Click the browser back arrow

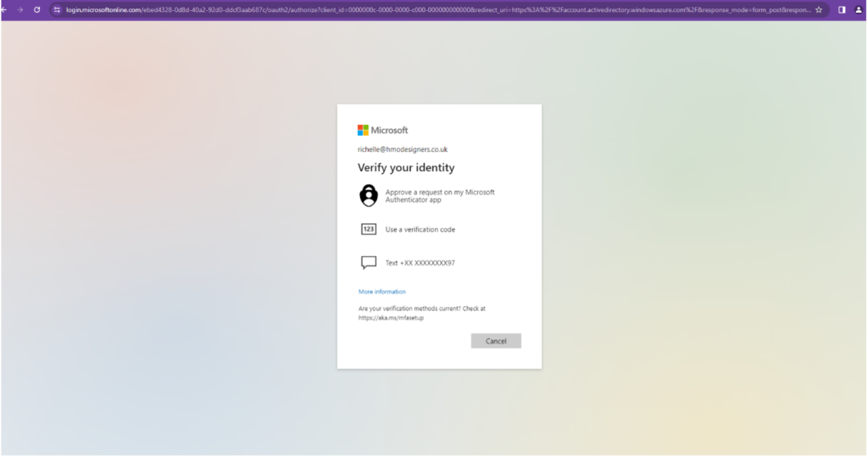coord(6,9)
